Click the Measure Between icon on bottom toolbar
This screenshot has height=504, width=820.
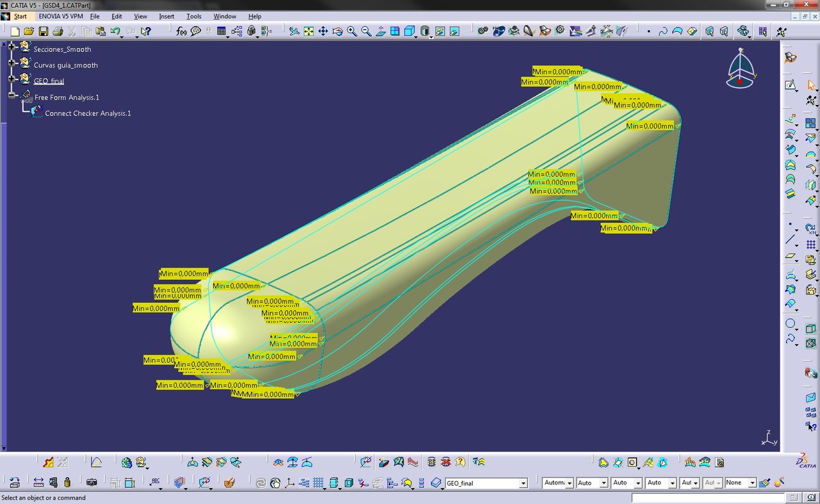click(x=38, y=482)
